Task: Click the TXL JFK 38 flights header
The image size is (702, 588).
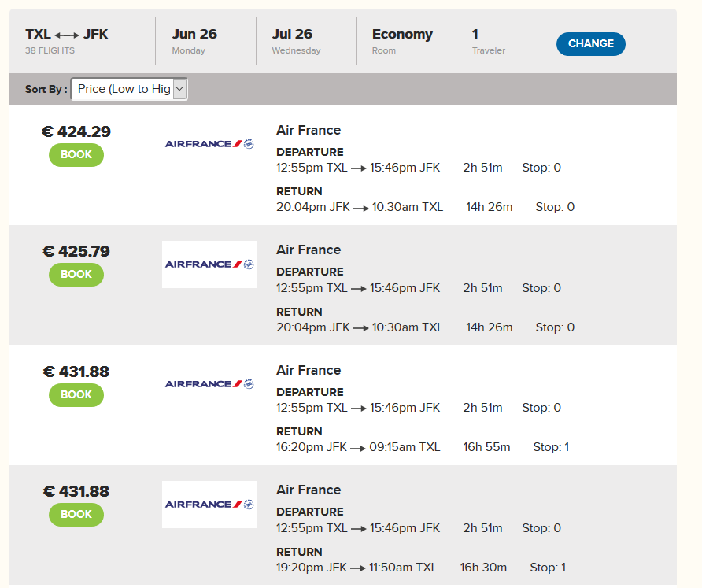Action: pyautogui.click(x=67, y=41)
